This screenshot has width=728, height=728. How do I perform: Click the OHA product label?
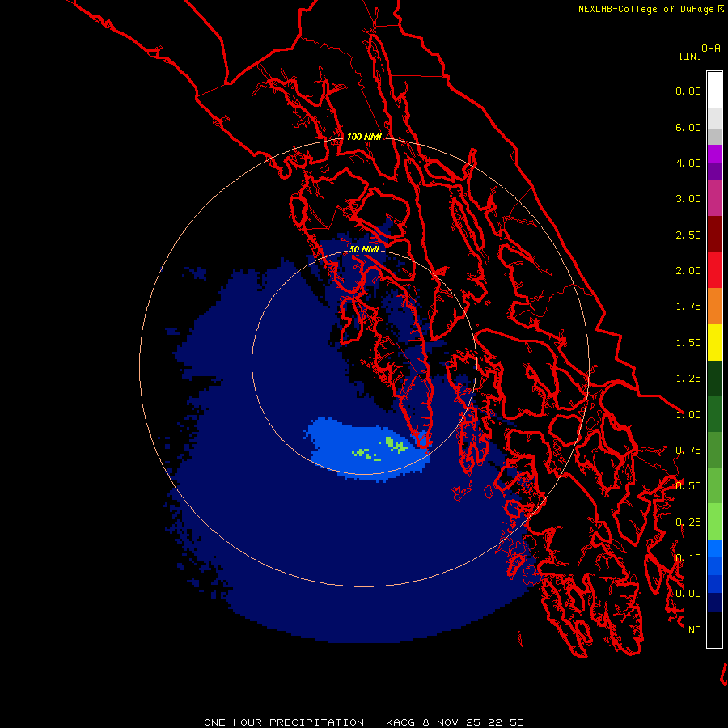(x=711, y=48)
